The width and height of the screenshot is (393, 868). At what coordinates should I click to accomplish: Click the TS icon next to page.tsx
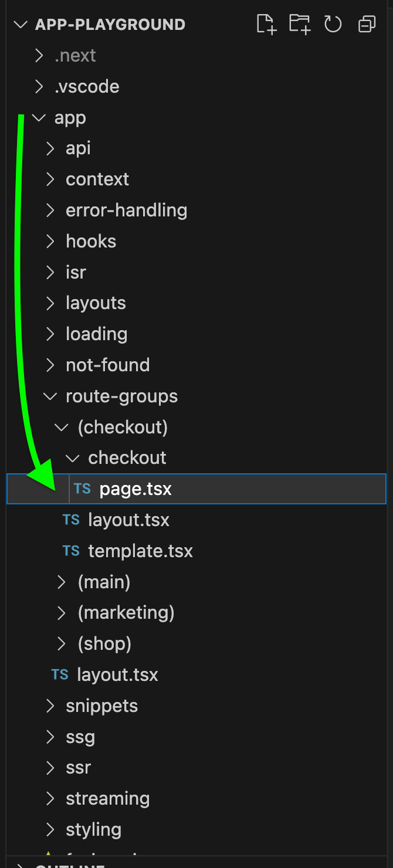(82, 489)
